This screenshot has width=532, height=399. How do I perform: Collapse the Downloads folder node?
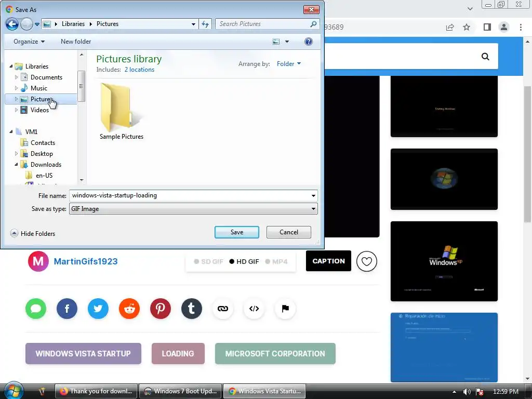click(16, 164)
